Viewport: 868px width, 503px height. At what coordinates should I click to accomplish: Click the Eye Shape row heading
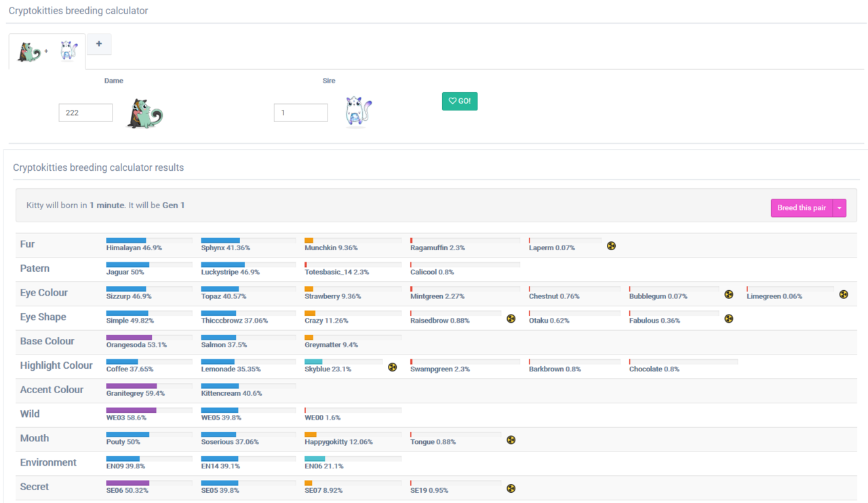pos(43,317)
